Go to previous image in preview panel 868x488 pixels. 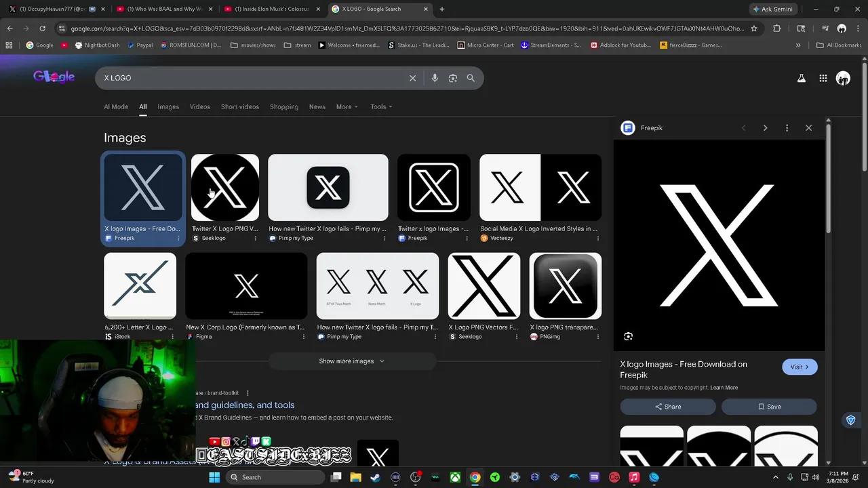(x=743, y=127)
